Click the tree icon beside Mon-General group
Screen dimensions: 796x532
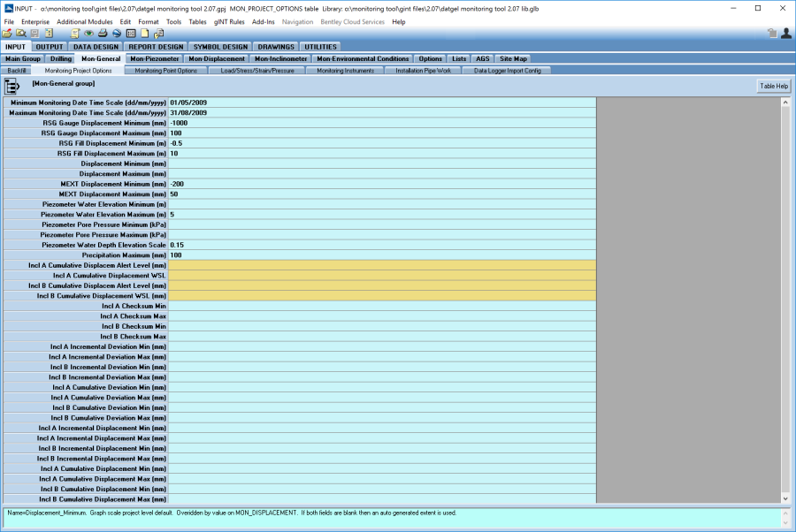pos(12,86)
